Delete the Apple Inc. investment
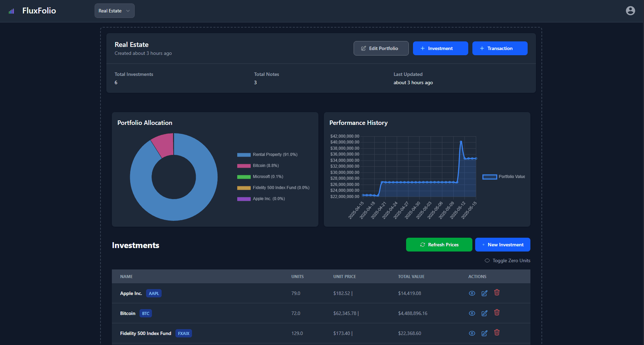Image resolution: width=644 pixels, height=345 pixels. coord(497,293)
